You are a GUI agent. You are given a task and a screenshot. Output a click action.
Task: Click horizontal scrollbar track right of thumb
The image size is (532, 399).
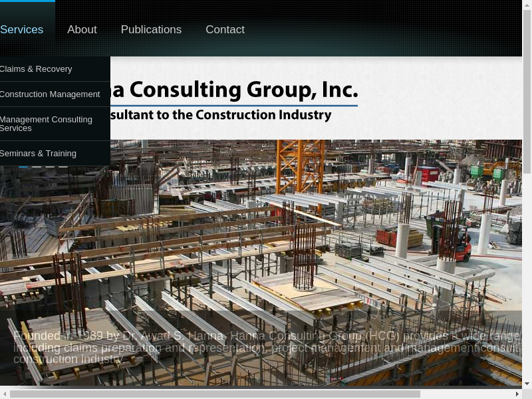point(466,394)
